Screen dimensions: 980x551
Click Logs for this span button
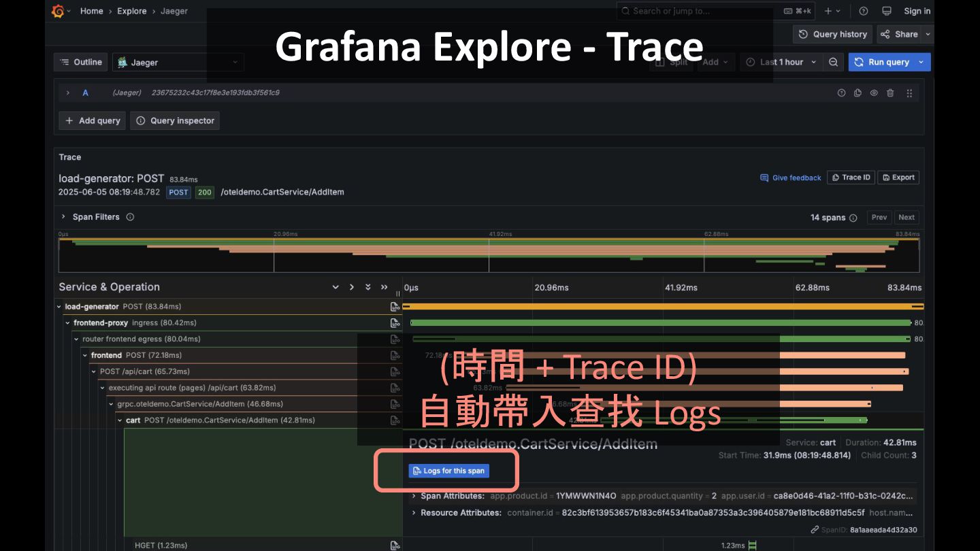(449, 471)
